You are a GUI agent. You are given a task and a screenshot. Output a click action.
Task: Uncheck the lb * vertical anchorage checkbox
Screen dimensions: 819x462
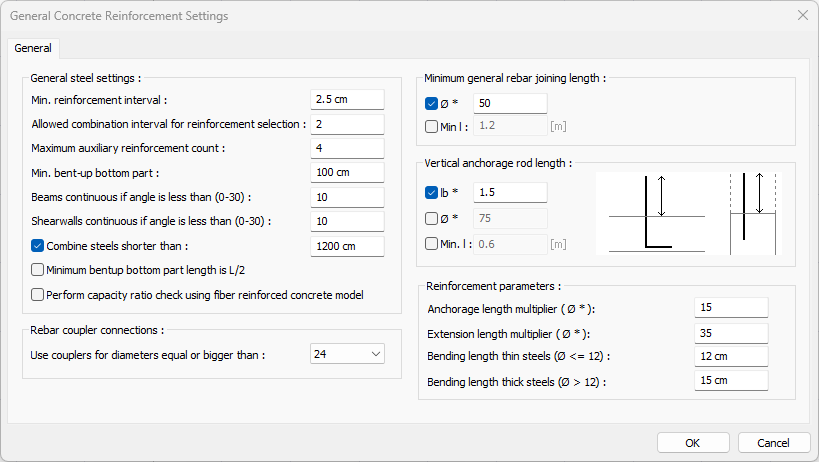[x=431, y=192]
